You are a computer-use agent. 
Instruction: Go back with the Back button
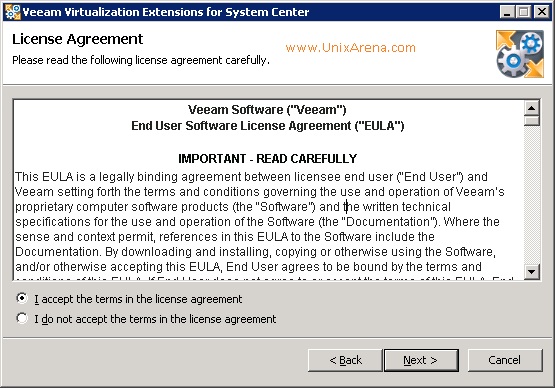coord(345,360)
